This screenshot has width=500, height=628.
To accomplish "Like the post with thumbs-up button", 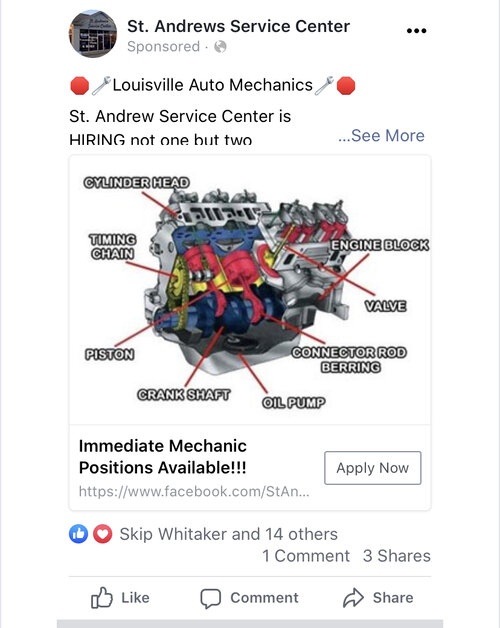I will (120, 598).
